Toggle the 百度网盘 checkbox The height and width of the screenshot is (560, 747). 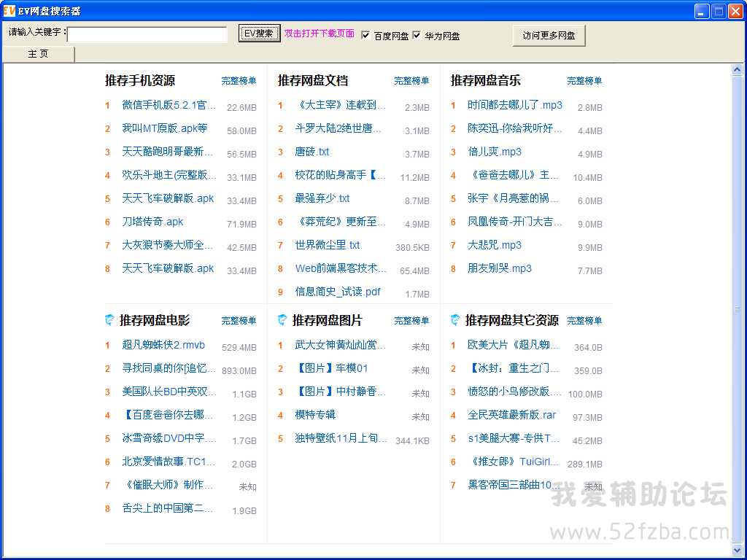(x=366, y=35)
